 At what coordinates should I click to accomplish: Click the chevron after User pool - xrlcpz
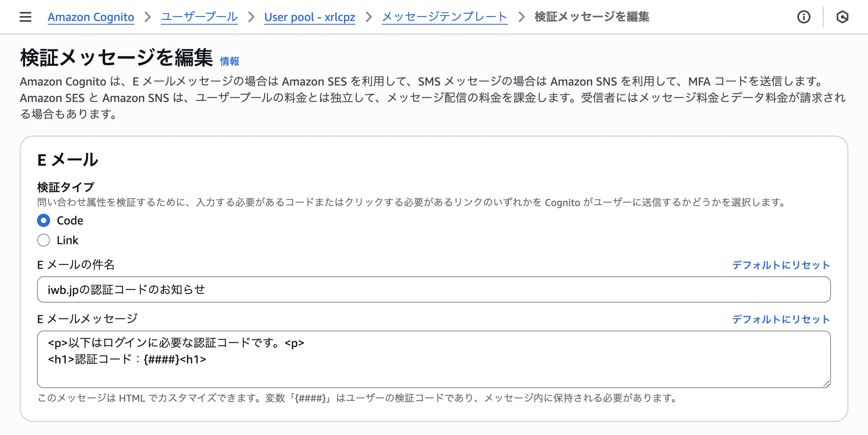(369, 17)
